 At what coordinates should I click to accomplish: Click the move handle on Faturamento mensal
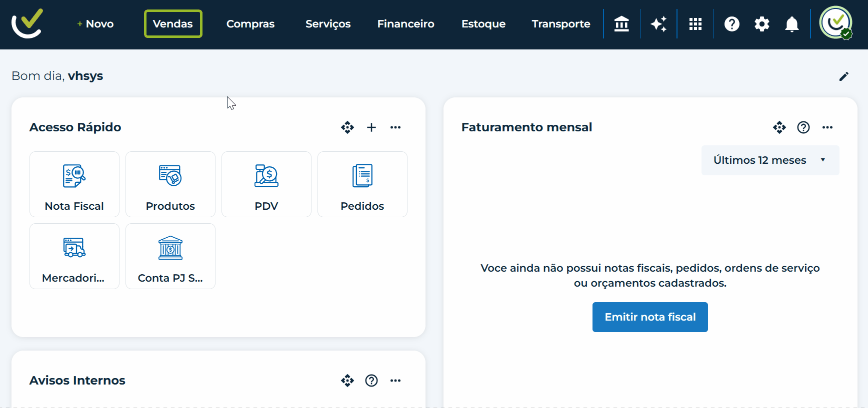(779, 127)
